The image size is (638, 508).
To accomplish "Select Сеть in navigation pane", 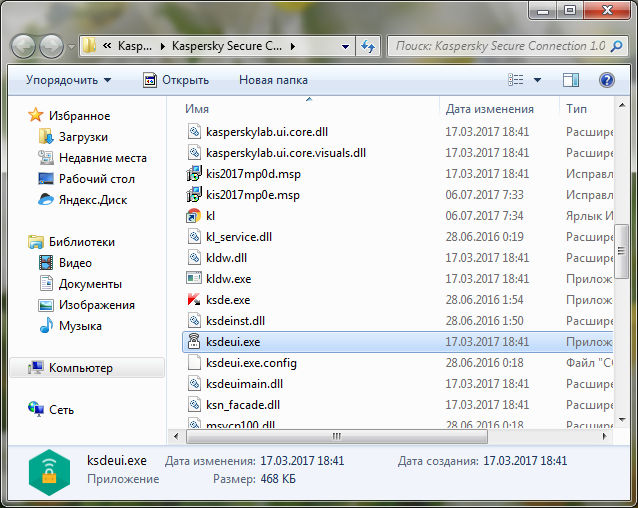I will pyautogui.click(x=61, y=410).
